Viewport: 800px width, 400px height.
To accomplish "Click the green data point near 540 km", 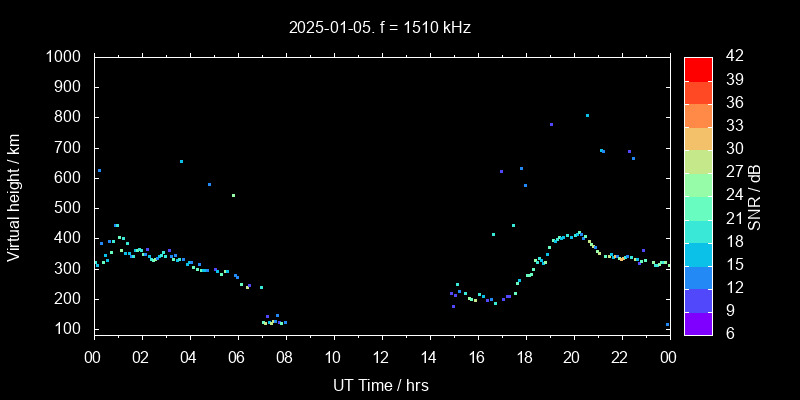I will [x=233, y=195].
